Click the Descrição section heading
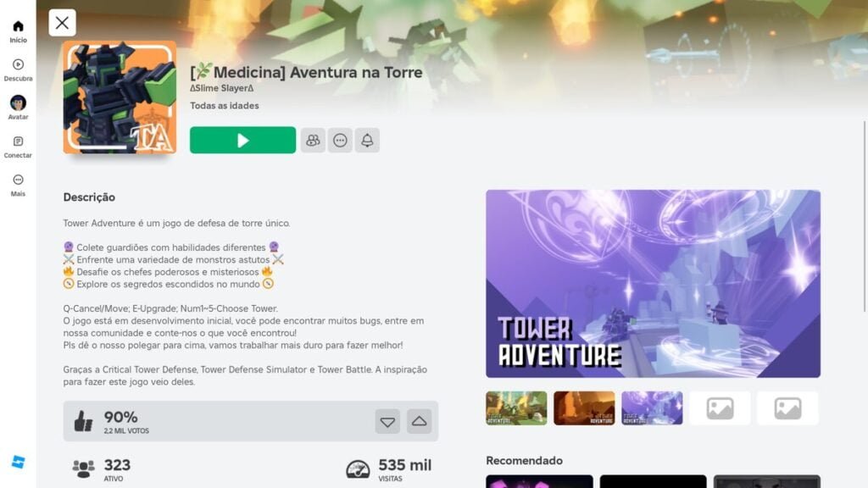 (x=89, y=197)
